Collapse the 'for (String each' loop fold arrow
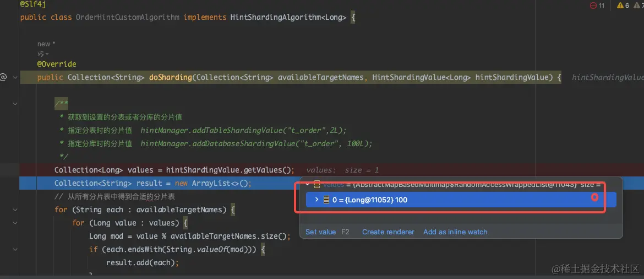 pyautogui.click(x=15, y=210)
